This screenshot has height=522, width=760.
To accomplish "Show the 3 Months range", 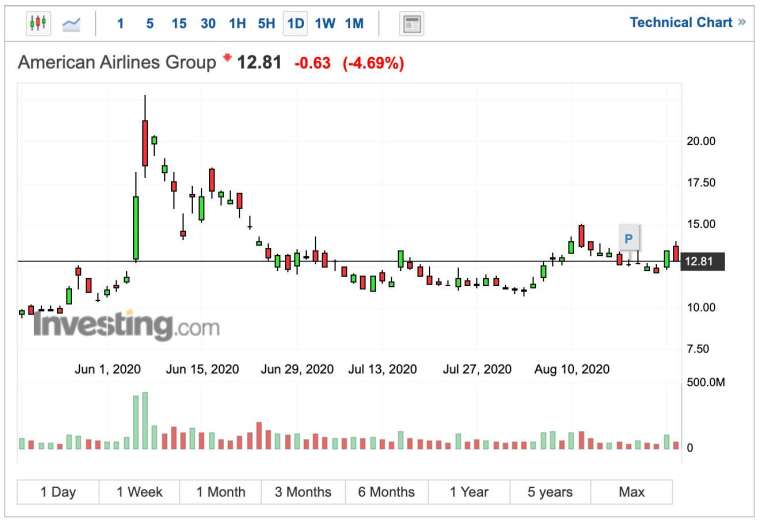I will [x=303, y=492].
